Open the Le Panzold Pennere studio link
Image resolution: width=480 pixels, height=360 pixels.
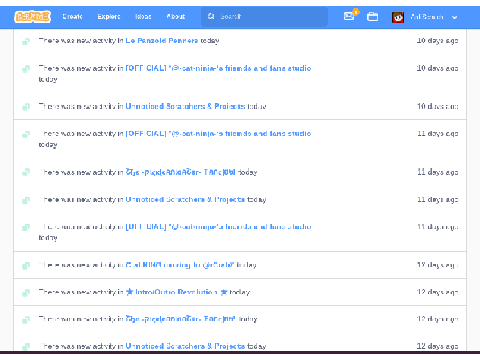point(162,41)
